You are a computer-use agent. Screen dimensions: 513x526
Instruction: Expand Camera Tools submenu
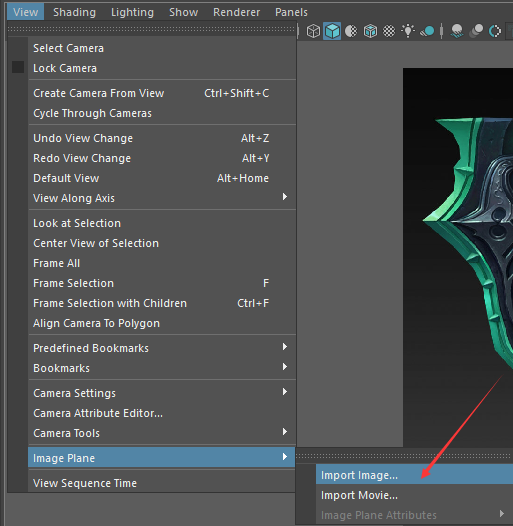(x=162, y=433)
